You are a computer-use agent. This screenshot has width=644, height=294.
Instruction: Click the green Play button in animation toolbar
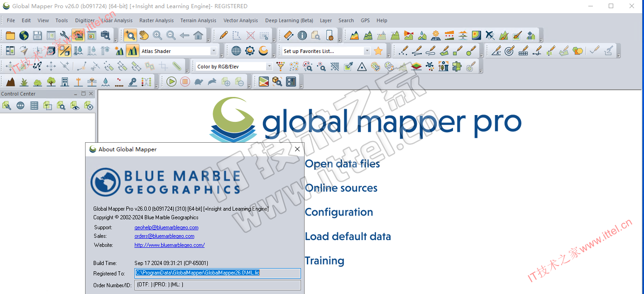(171, 82)
